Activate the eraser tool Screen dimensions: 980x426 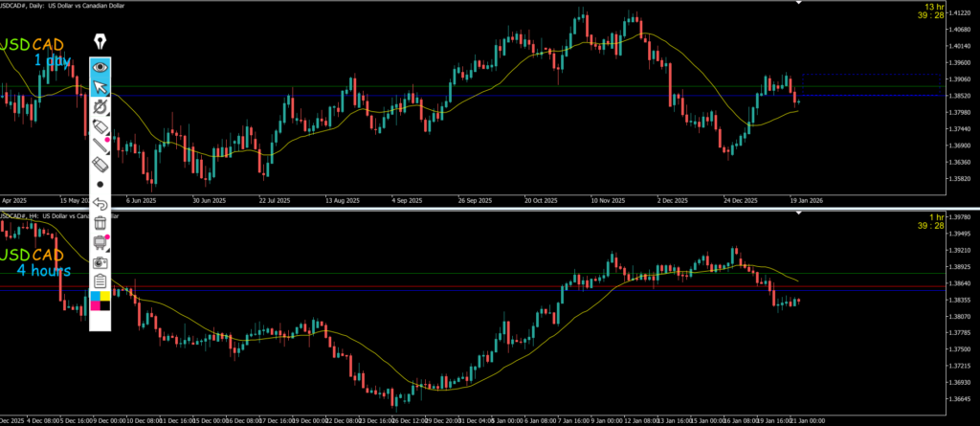(x=100, y=165)
